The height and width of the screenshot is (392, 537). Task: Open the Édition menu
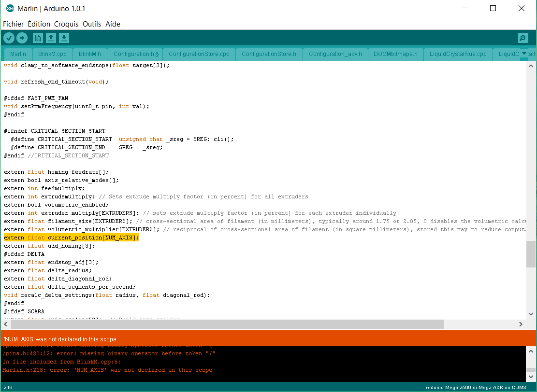click(x=39, y=24)
